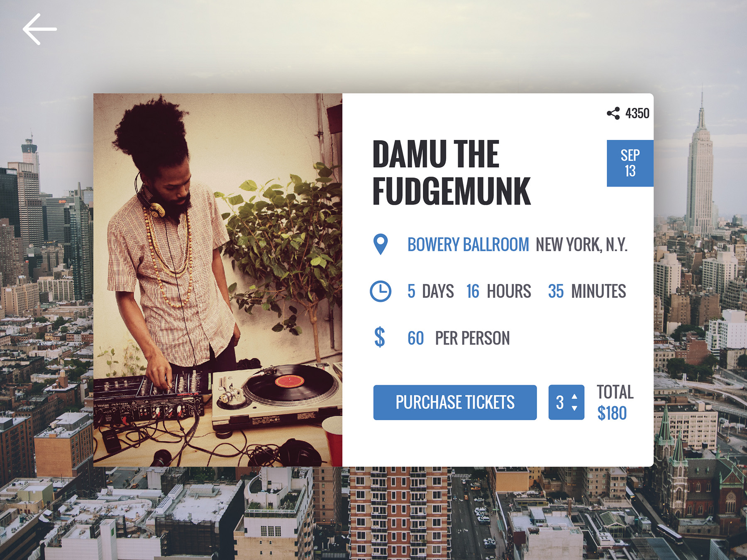The height and width of the screenshot is (560, 747).
Task: Go back using the arrow icon
Action: [x=39, y=29]
